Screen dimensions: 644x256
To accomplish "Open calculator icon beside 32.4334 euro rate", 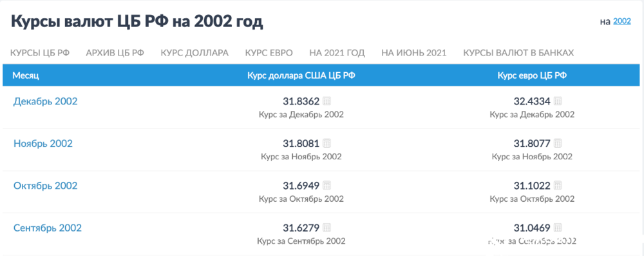I will click(x=558, y=101).
